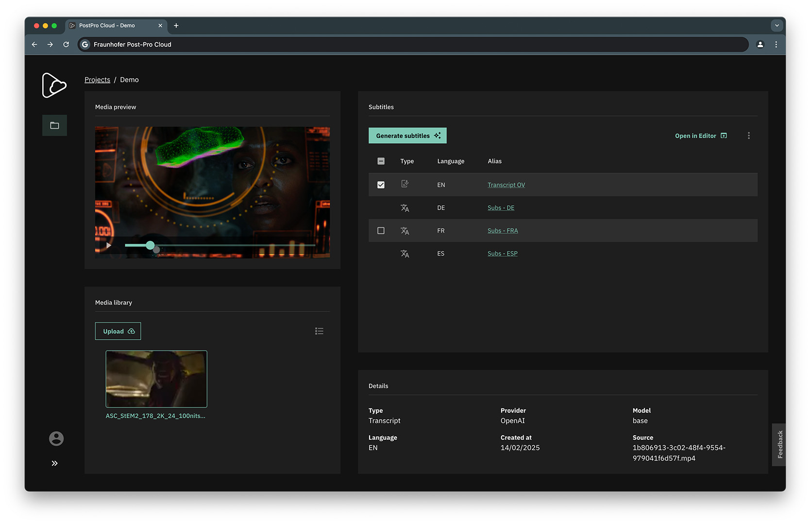Check the FR subtitle row checkbox

point(381,231)
